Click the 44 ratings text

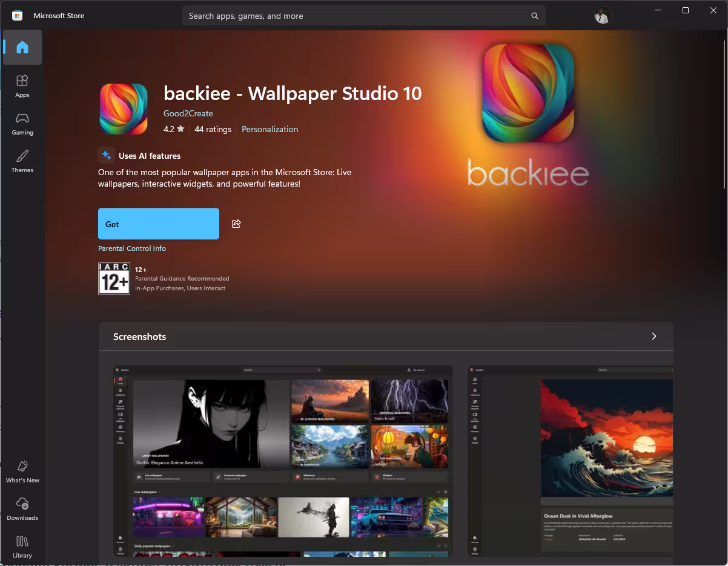coord(213,129)
